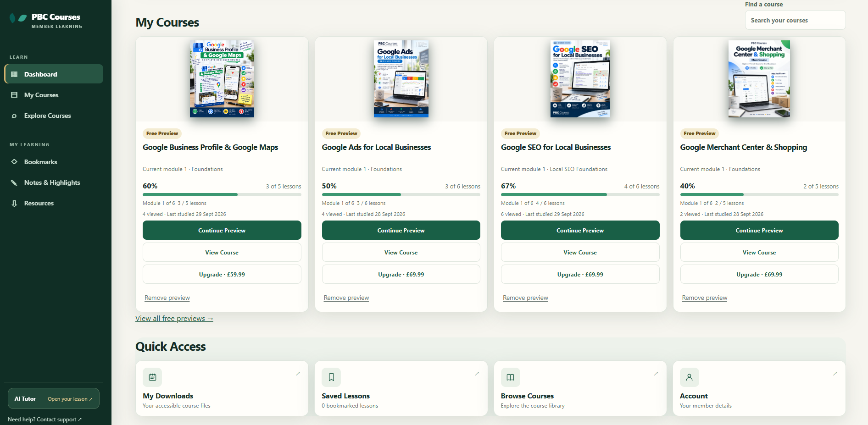868x425 pixels.
Task: Click Google Merchant Center & Shopping title
Action: click(743, 147)
